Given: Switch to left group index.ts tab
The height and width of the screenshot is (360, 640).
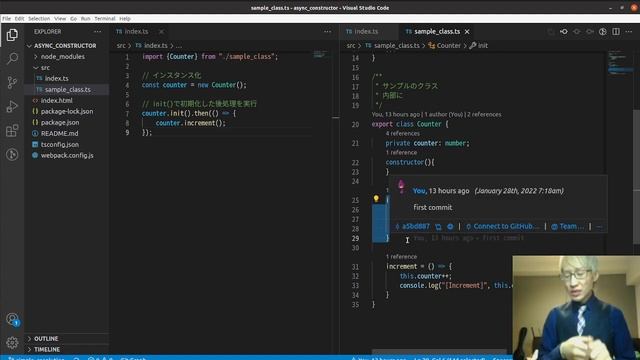Looking at the screenshot, I should tap(136, 31).
